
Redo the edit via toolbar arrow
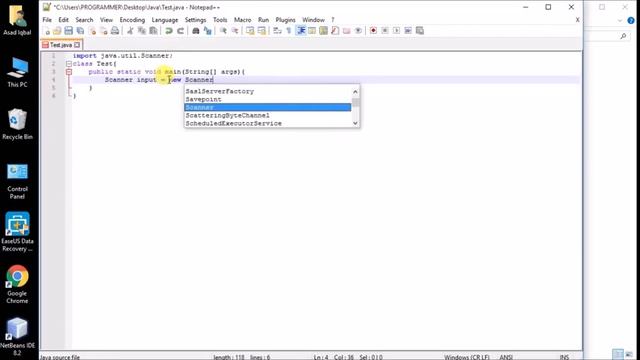pyautogui.click(x=180, y=31)
